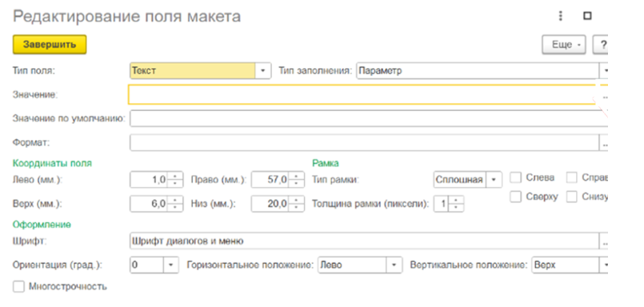Expand the Горизонтальное положение dropdown
Screen dimensions: 644x307
[x=394, y=265]
